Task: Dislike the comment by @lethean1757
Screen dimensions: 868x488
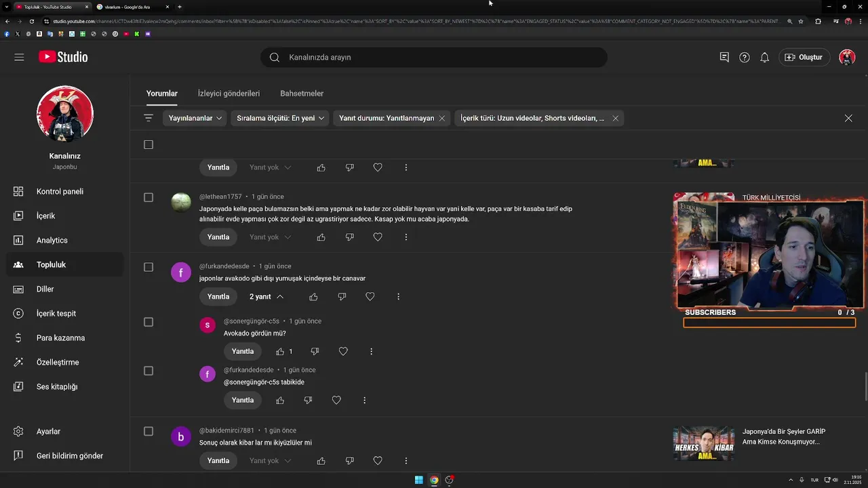Action: click(x=350, y=237)
